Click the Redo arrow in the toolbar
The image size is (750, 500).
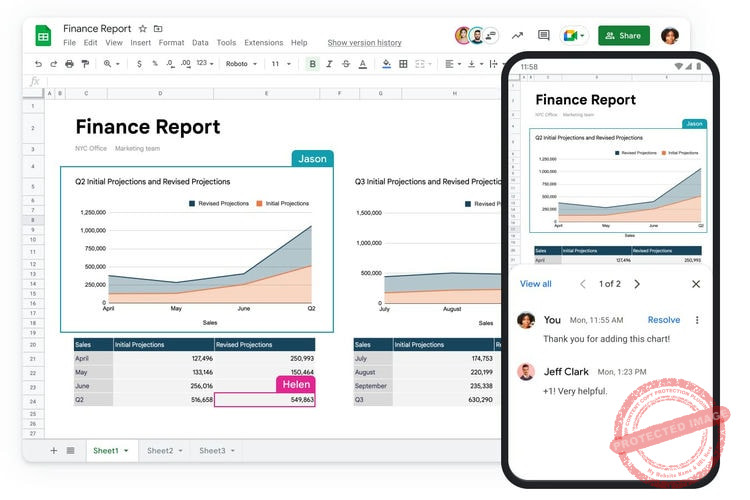(x=54, y=64)
